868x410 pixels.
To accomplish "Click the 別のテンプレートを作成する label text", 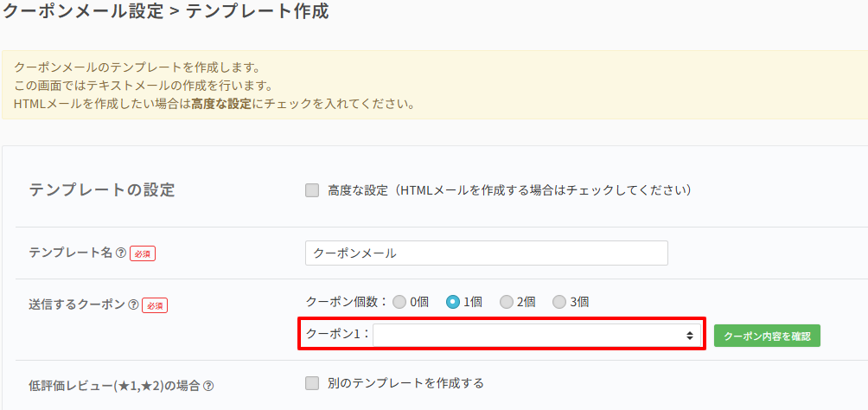I will click(x=405, y=383).
